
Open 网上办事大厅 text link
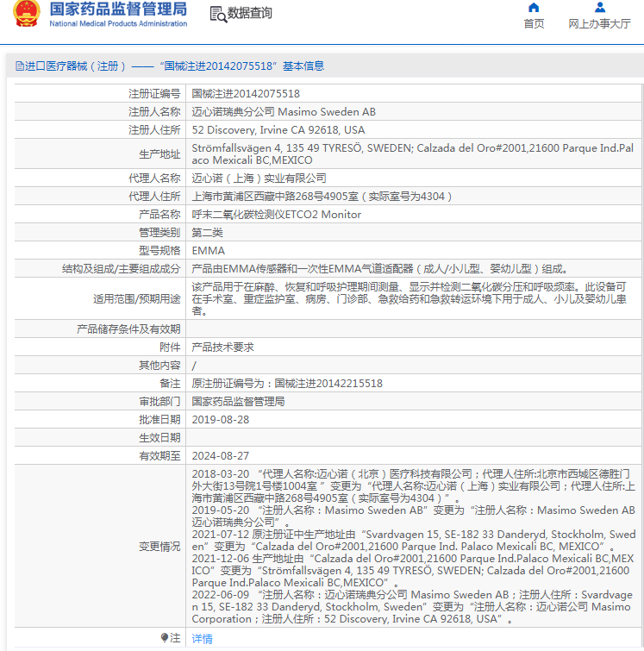click(x=599, y=24)
